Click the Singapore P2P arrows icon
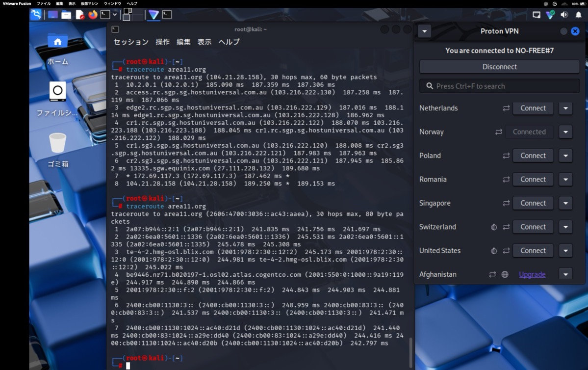This screenshot has width=588, height=370. pyautogui.click(x=506, y=203)
